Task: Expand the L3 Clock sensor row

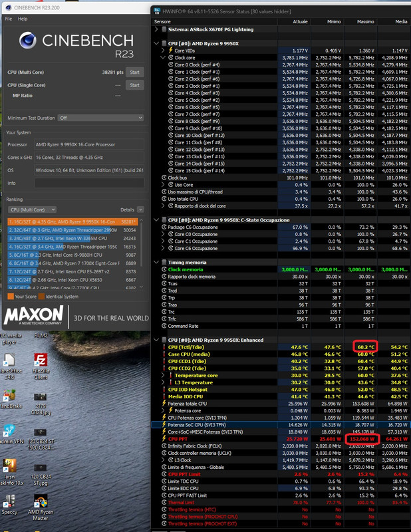Action: (x=163, y=460)
